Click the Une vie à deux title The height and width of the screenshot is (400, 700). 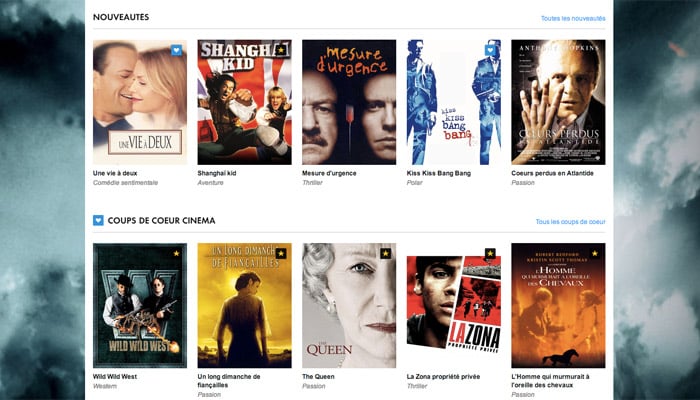[x=115, y=173]
